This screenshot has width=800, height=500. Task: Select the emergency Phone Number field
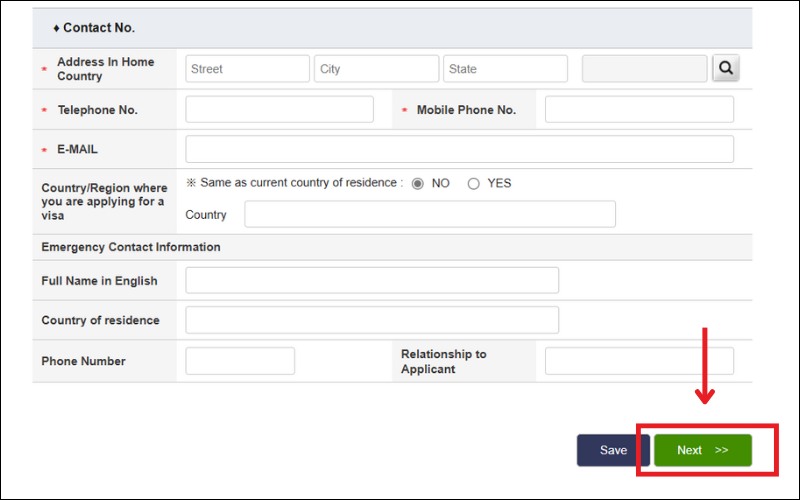point(240,361)
